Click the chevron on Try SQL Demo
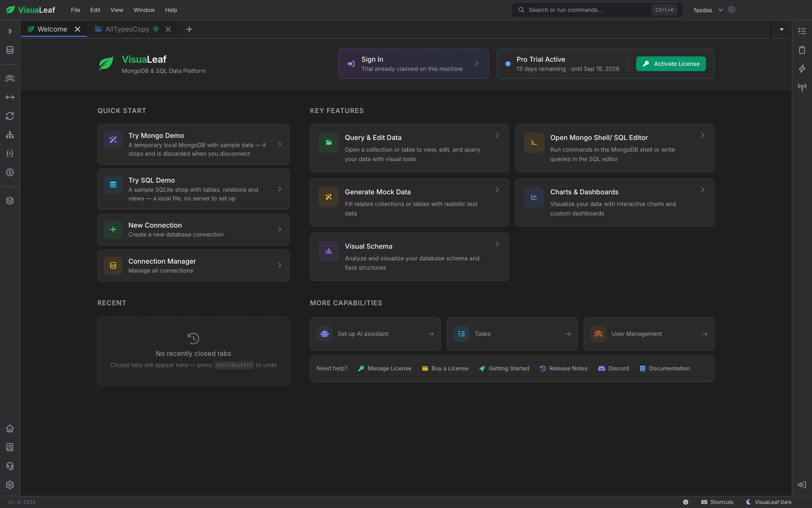Viewport: 812px width, 508px height. click(x=279, y=189)
